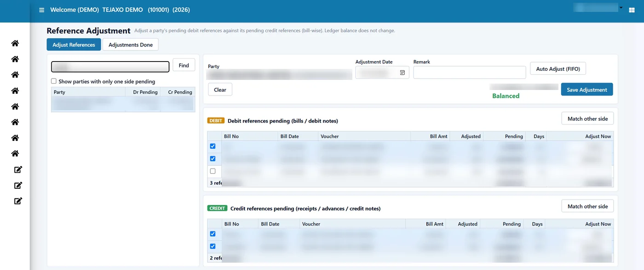Image resolution: width=644 pixels, height=270 pixels.
Task: Click the Bill No header in Debit table
Action: pos(250,136)
